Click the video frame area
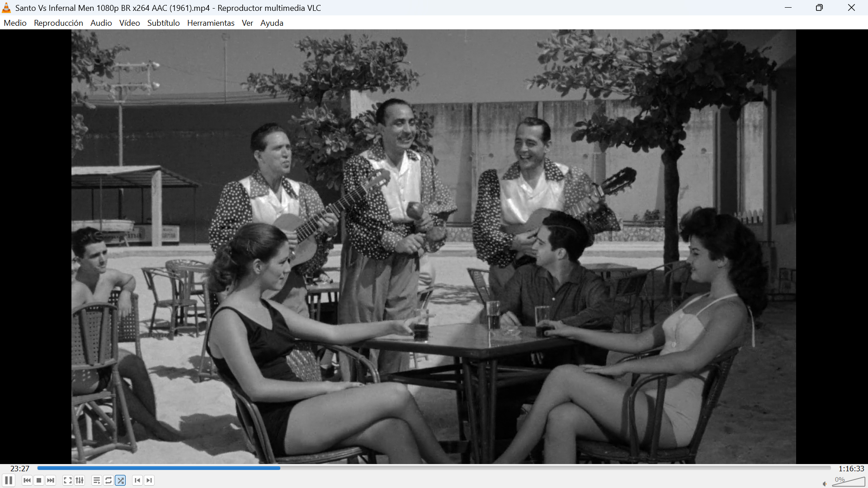The width and height of the screenshot is (868, 488). [x=434, y=247]
